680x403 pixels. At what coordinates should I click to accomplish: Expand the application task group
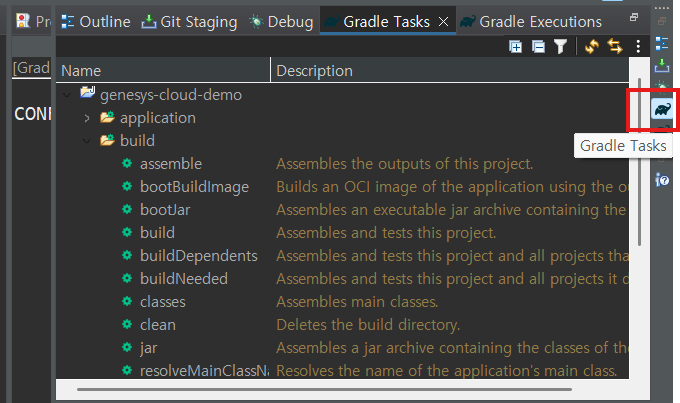tap(87, 118)
